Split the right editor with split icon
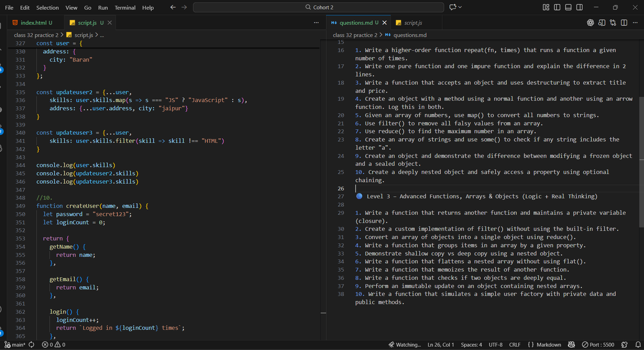The image size is (644, 350). coord(624,23)
